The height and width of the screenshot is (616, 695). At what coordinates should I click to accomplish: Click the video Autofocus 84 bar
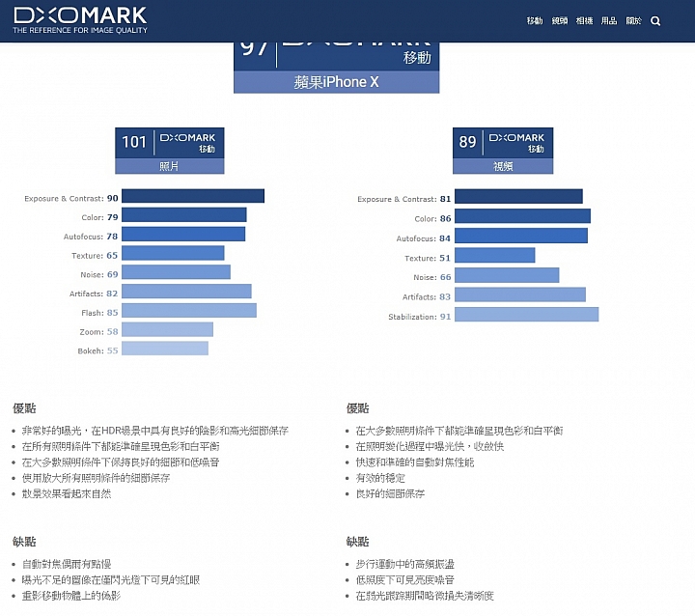(521, 236)
